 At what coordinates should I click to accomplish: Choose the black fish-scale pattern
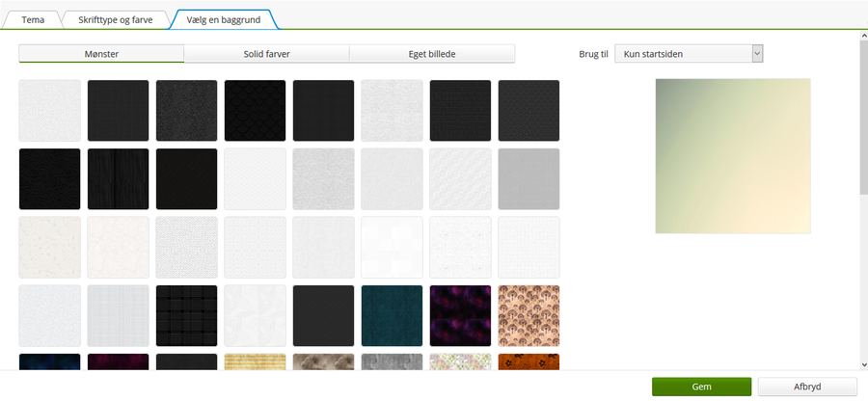pos(256,111)
